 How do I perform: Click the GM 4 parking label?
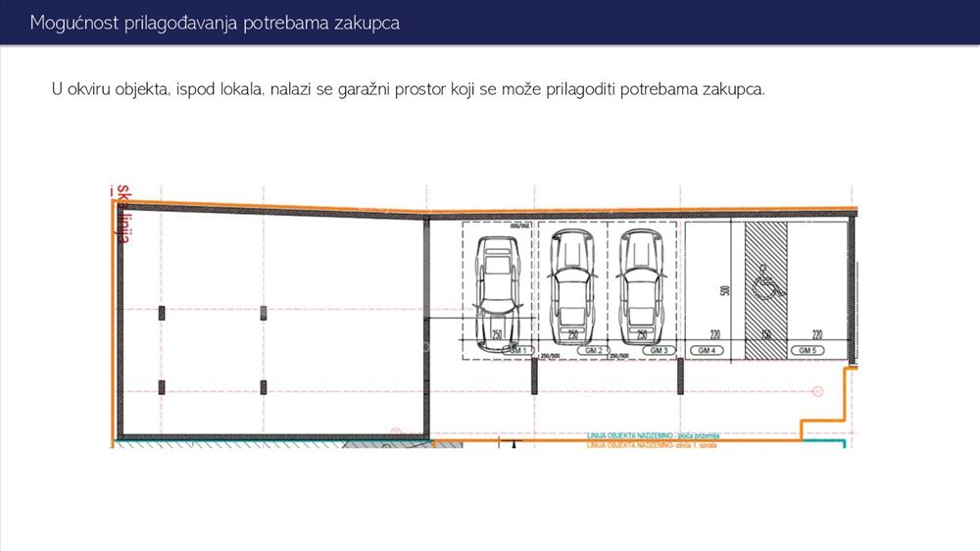pos(707,350)
